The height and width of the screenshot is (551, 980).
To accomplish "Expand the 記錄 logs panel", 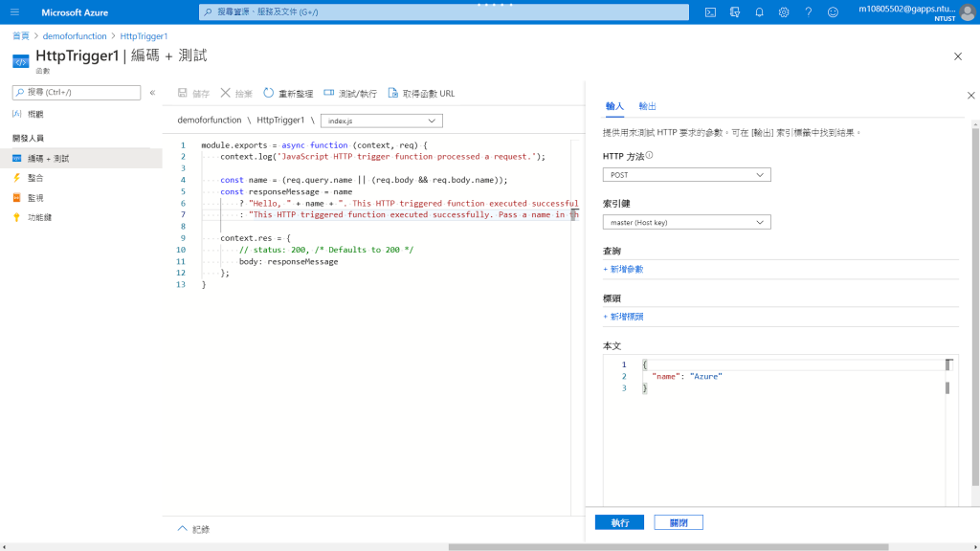I will tap(193, 529).
